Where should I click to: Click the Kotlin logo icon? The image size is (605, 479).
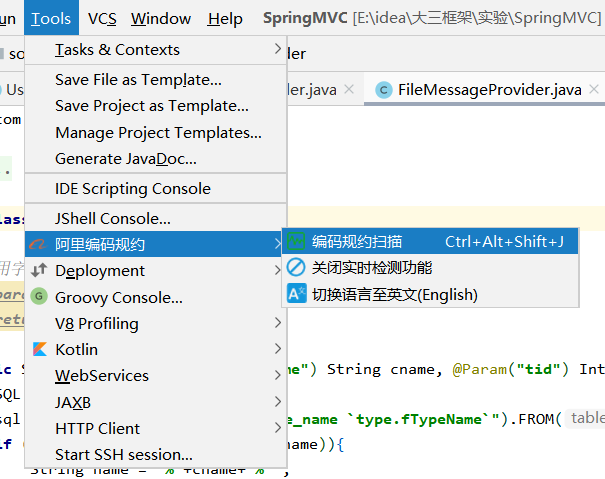[39, 349]
